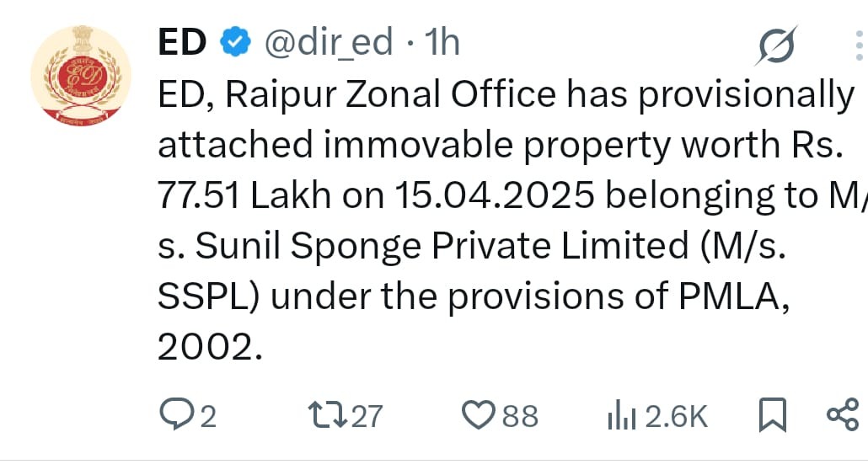The width and height of the screenshot is (868, 475).
Task: Open the view analytics bar chart icon
Action: (622, 416)
